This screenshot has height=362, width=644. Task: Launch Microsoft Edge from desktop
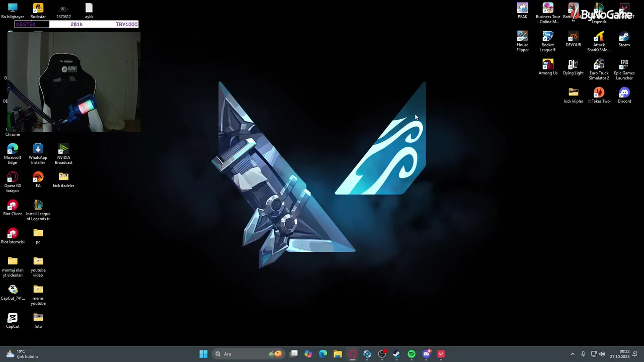tap(13, 154)
